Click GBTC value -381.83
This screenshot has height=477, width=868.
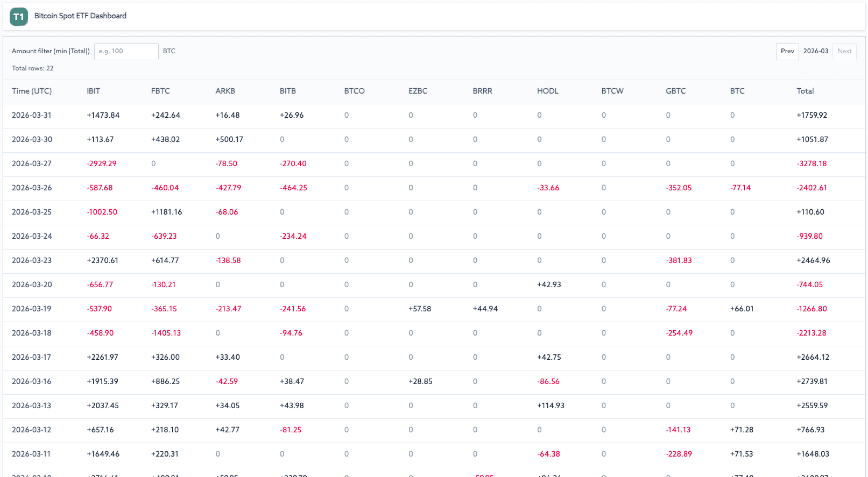679,261
